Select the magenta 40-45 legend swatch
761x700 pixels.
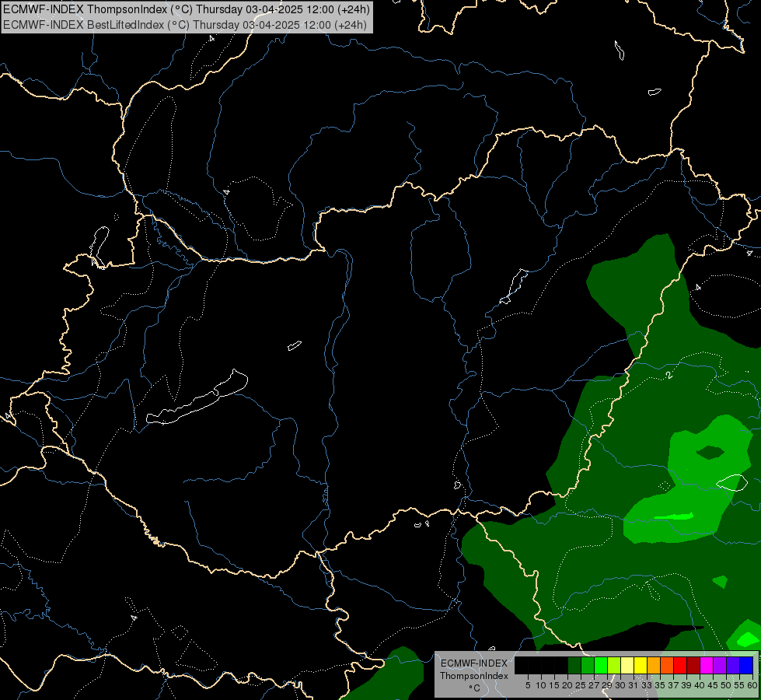[x=707, y=665]
